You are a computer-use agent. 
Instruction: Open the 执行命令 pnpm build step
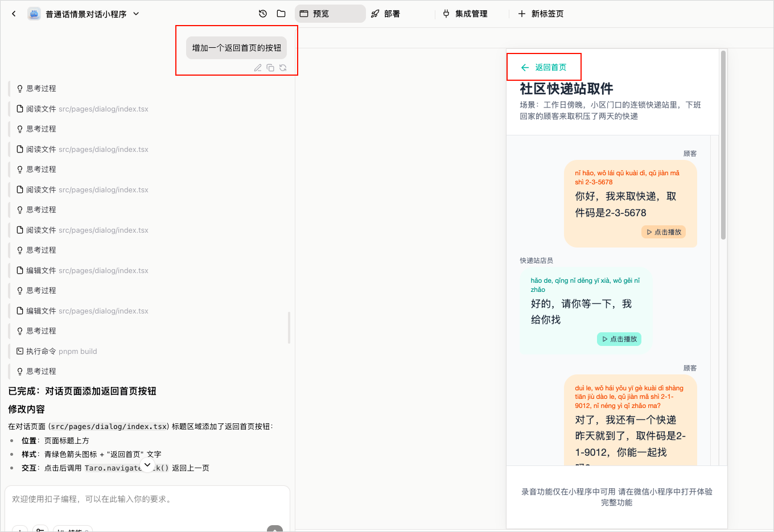(57, 352)
